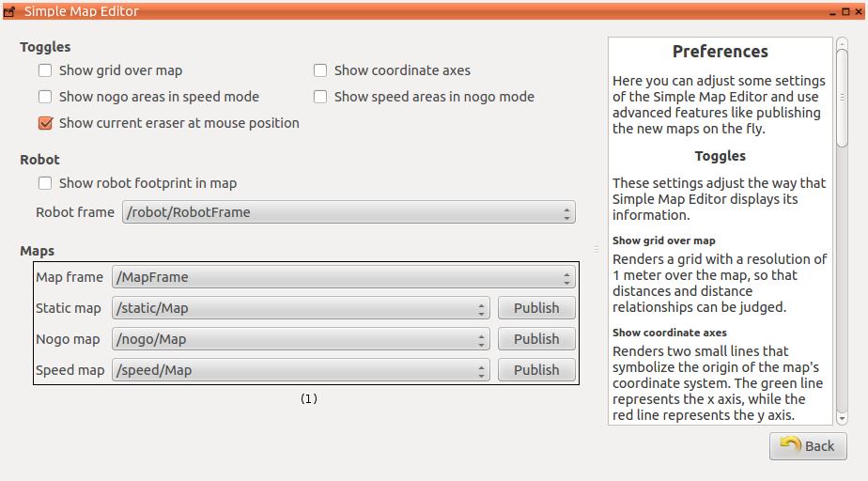Uncheck Show current eraser at mouse position
Screen dimensions: 868x481
[45, 123]
